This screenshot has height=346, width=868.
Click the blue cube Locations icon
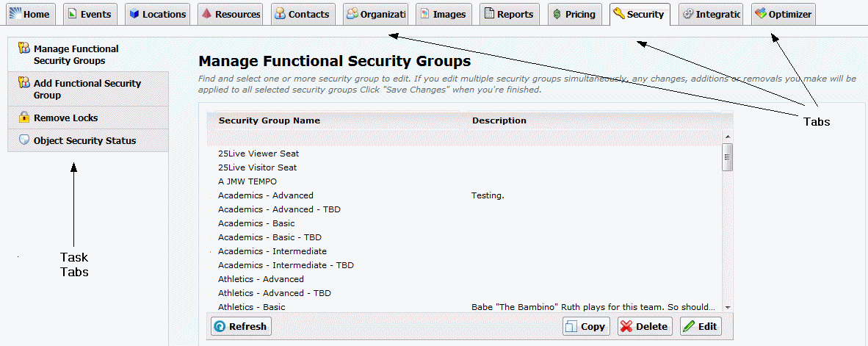134,15
